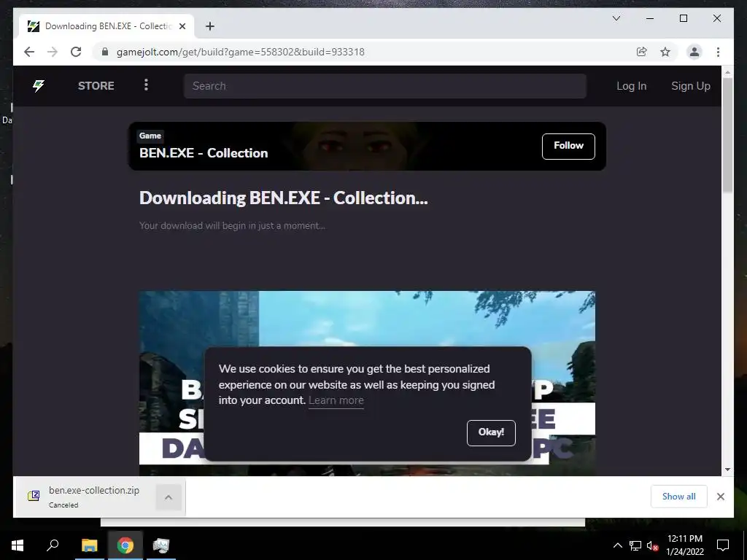The image size is (747, 560).
Task: Open the three-dot navbar menu next to STORE
Action: 146,85
